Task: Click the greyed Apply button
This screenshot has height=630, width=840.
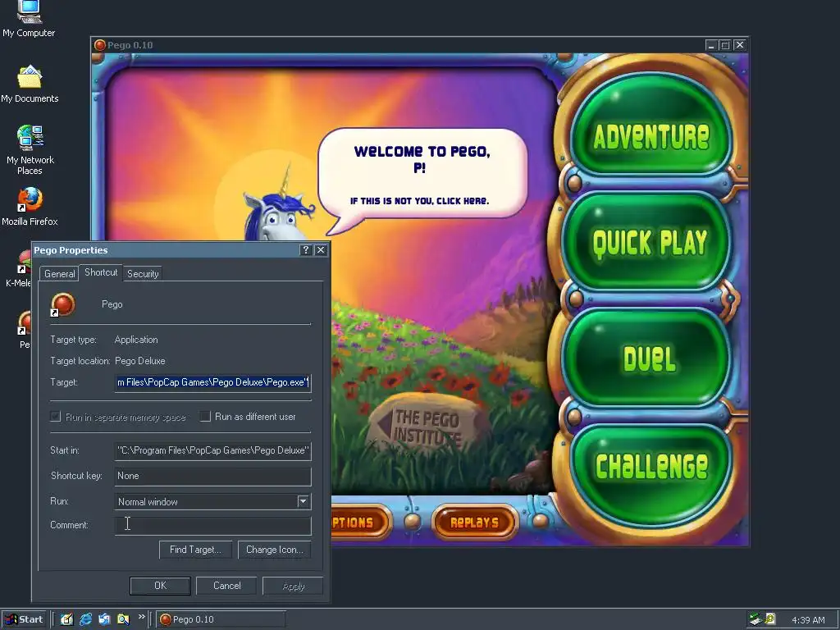Action: [x=293, y=586]
